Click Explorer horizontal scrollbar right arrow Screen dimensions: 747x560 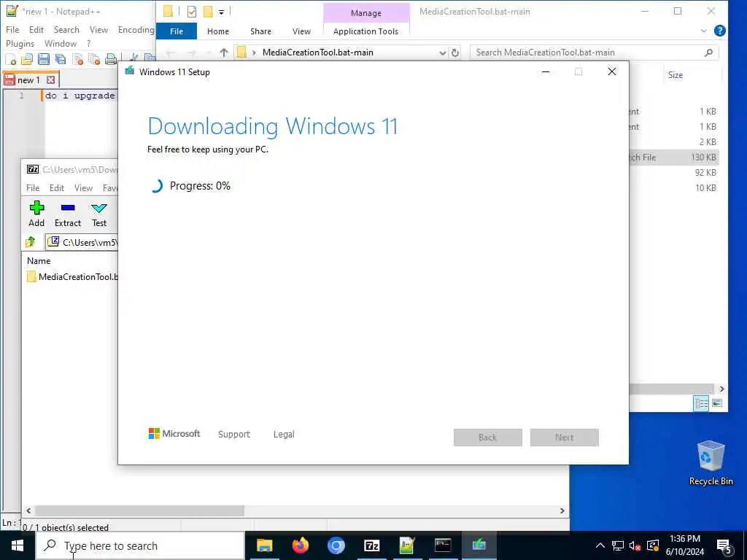(x=721, y=389)
